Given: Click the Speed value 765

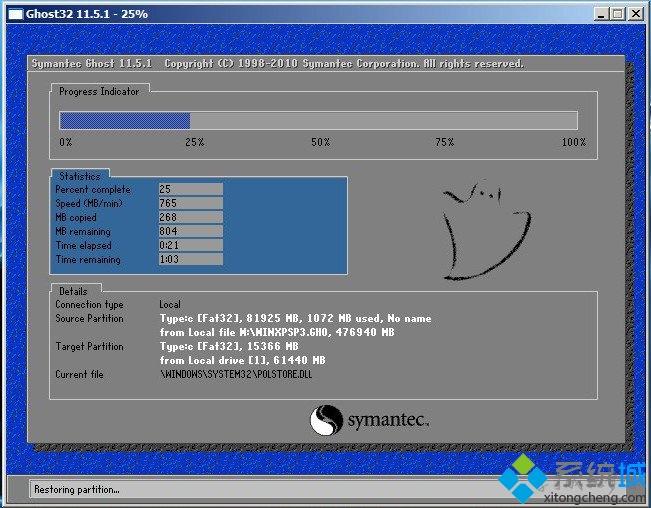Looking at the screenshot, I should click(x=191, y=203).
